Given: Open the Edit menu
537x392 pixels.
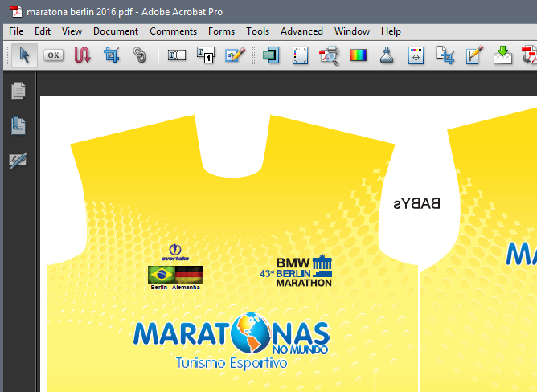Looking at the screenshot, I should tap(43, 31).
